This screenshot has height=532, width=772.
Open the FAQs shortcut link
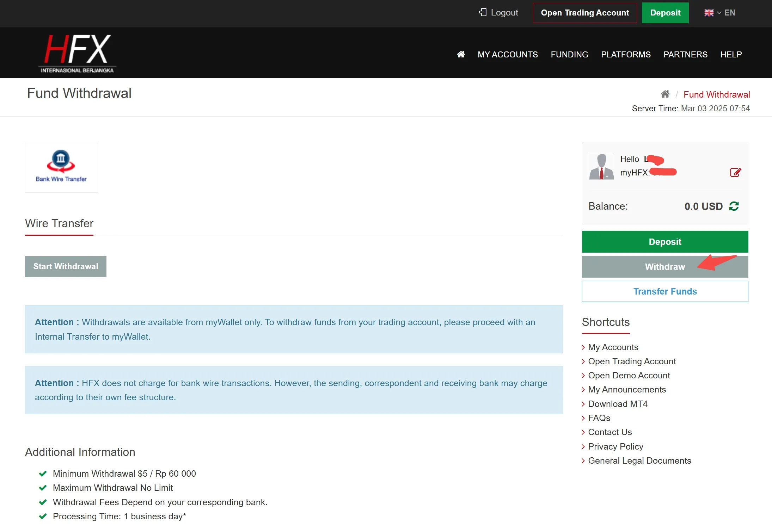(599, 418)
